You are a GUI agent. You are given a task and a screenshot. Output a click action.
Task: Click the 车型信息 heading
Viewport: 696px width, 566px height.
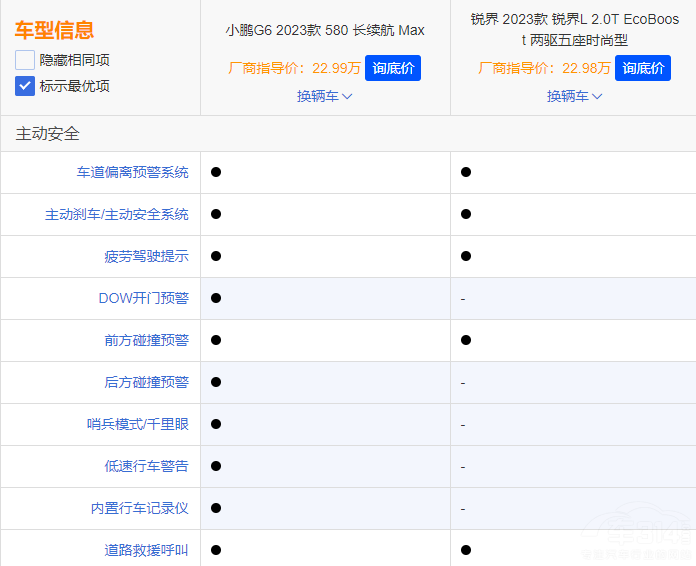click(x=54, y=30)
